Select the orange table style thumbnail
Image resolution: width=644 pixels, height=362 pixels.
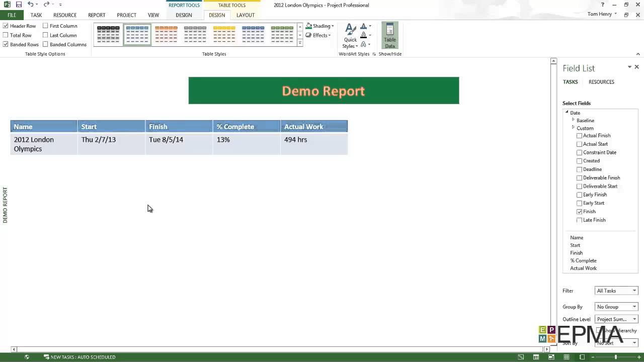click(166, 34)
